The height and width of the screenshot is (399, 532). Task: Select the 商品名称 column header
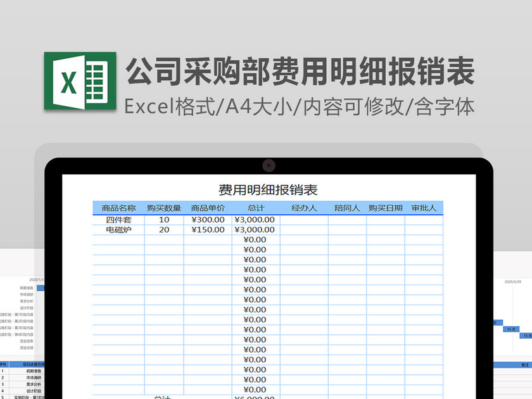pyautogui.click(x=119, y=207)
